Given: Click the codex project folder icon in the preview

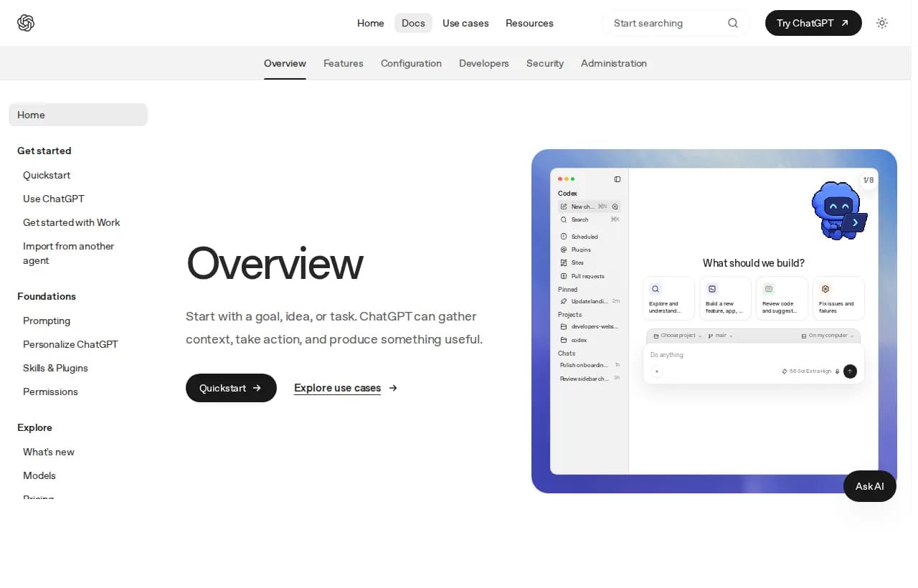Looking at the screenshot, I should click(564, 340).
